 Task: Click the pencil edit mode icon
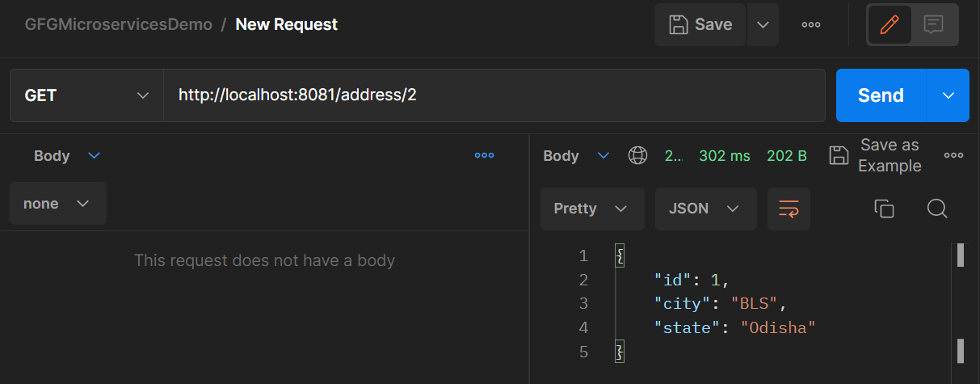890,25
